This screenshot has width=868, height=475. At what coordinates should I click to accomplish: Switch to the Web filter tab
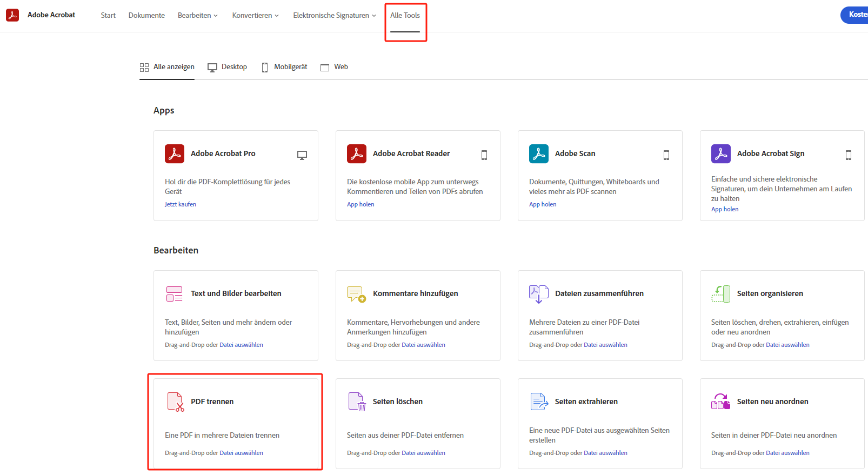(334, 67)
